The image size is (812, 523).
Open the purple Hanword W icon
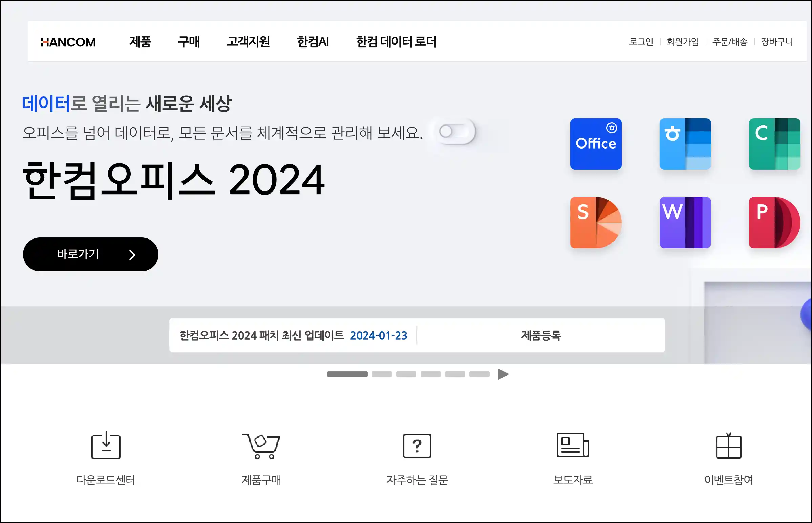(x=685, y=223)
